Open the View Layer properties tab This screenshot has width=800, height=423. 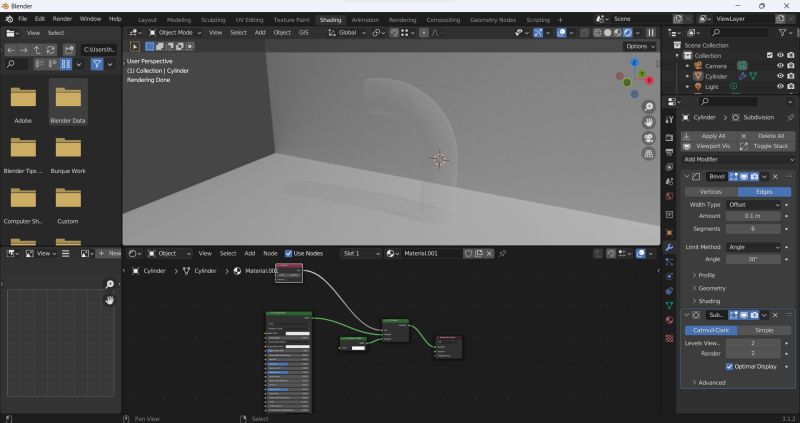669,167
